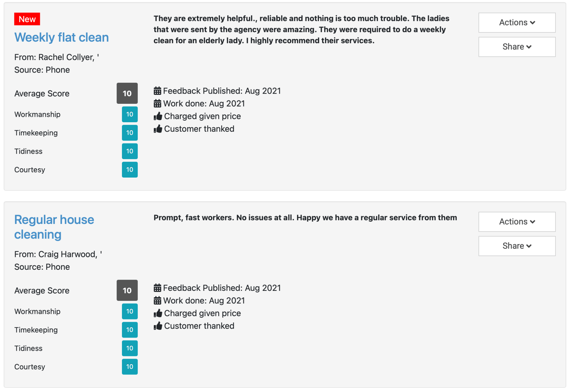
Task: Click thumbs-up icon for second Customer thanked
Action: [158, 326]
